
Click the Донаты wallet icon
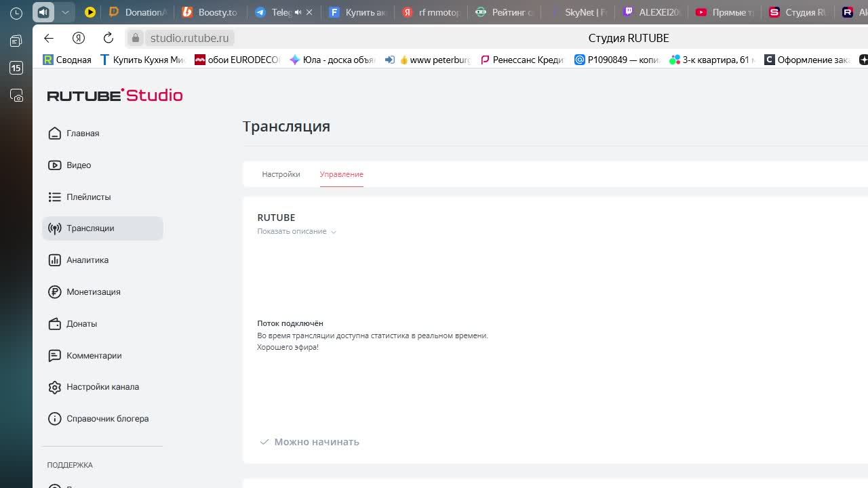point(55,324)
